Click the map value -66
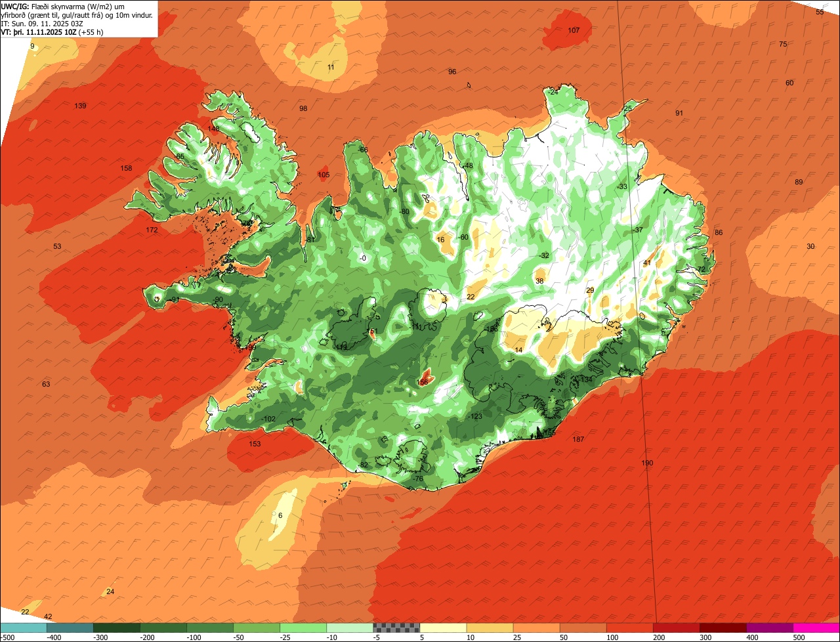 click(363, 150)
